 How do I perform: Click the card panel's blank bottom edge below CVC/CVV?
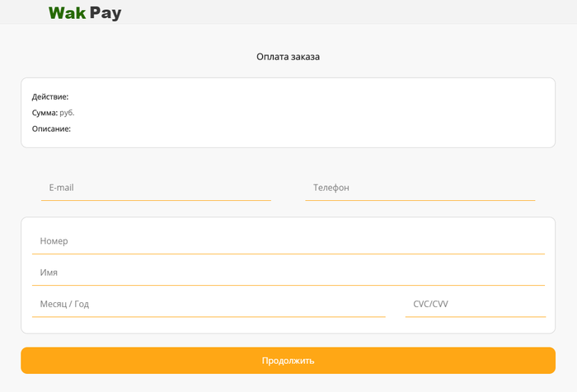click(x=475, y=325)
